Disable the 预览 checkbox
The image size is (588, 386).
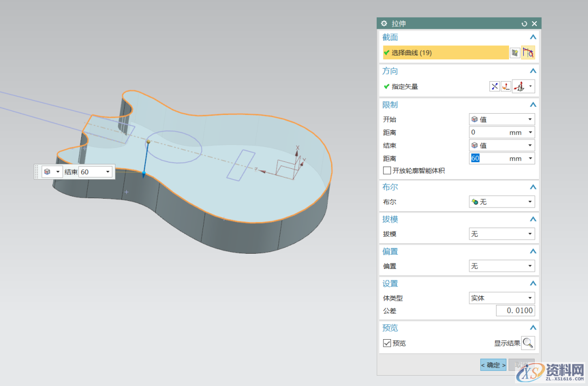point(388,343)
